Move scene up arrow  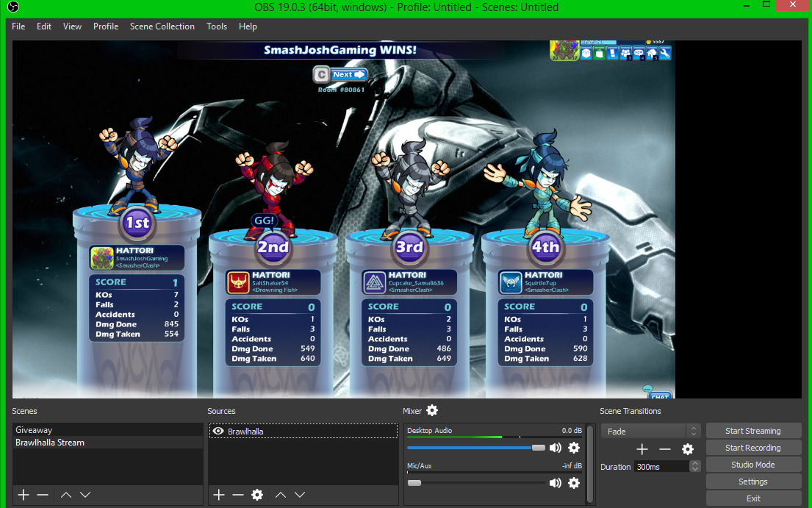click(x=65, y=495)
